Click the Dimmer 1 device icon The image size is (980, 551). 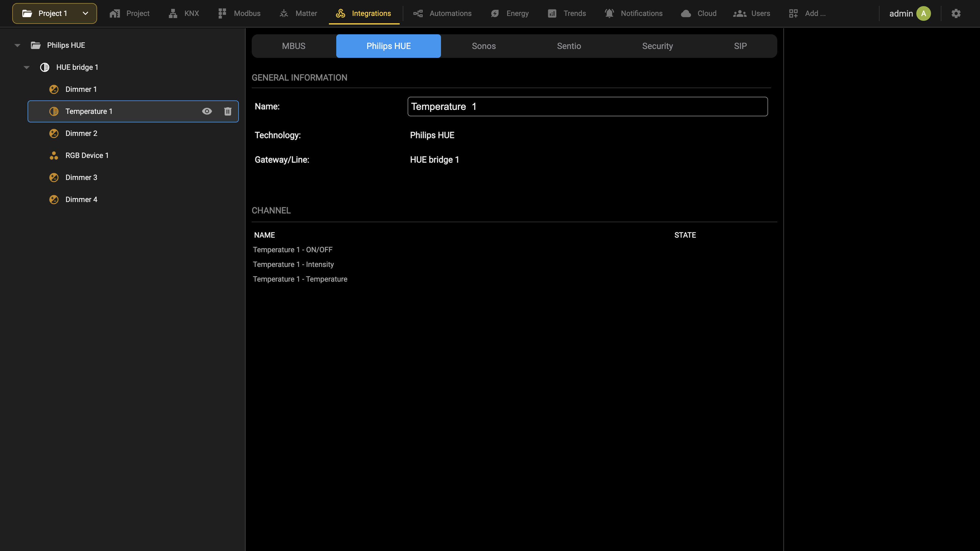tap(54, 89)
